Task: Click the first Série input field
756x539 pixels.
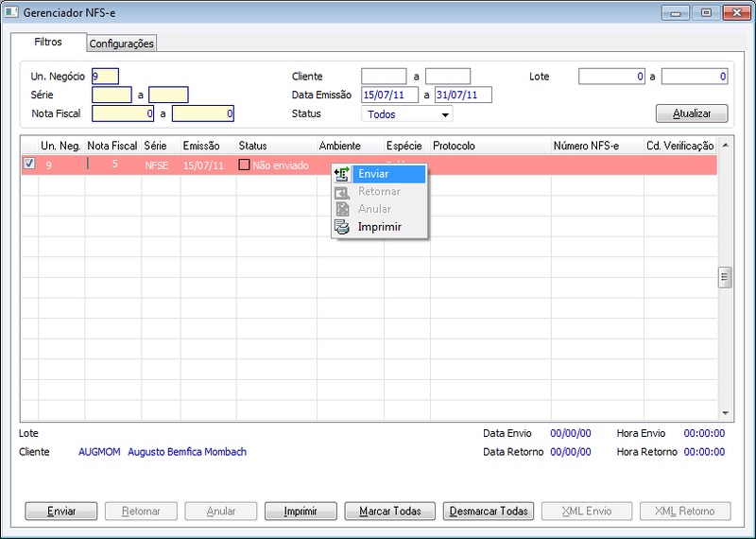Action: [112, 95]
